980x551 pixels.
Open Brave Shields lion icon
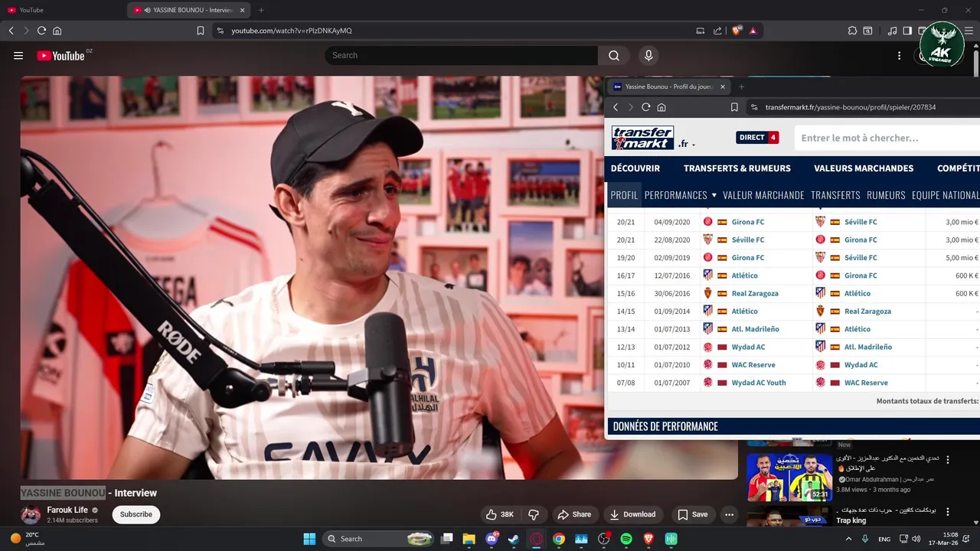point(737,31)
